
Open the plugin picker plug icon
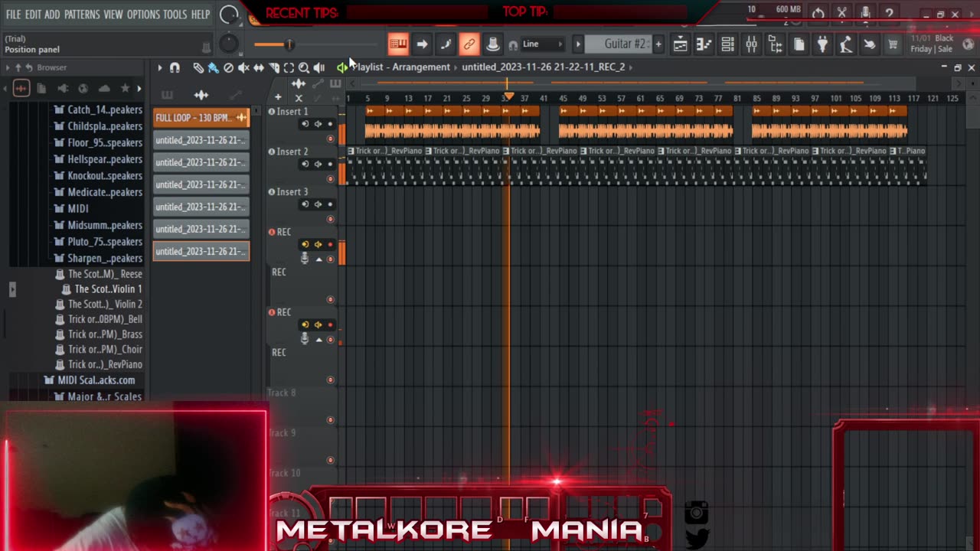tap(822, 44)
